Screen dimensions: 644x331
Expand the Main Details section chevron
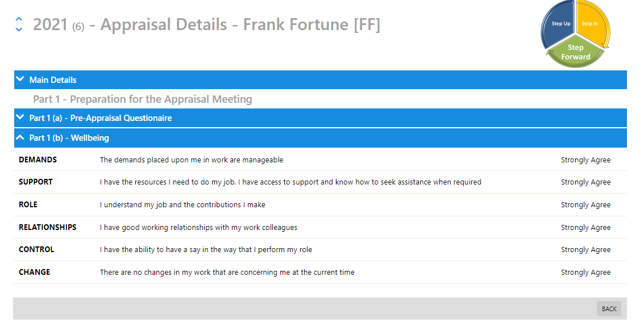pos(20,79)
